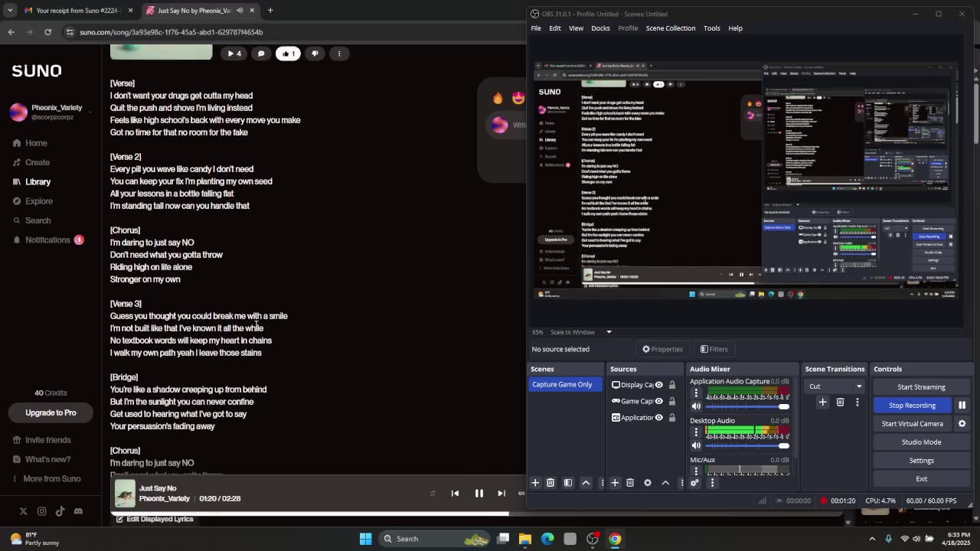Select Capture Game Only scene
The image size is (980, 551).
coord(565,385)
